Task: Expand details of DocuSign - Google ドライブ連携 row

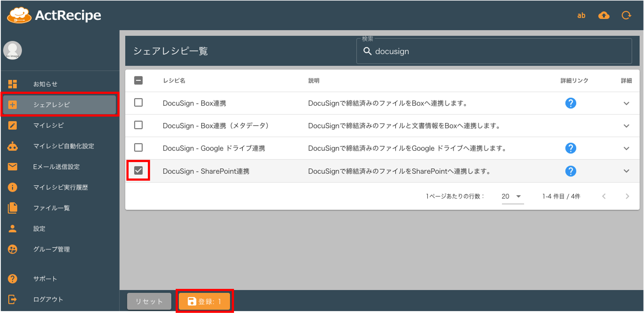Action: click(x=626, y=148)
